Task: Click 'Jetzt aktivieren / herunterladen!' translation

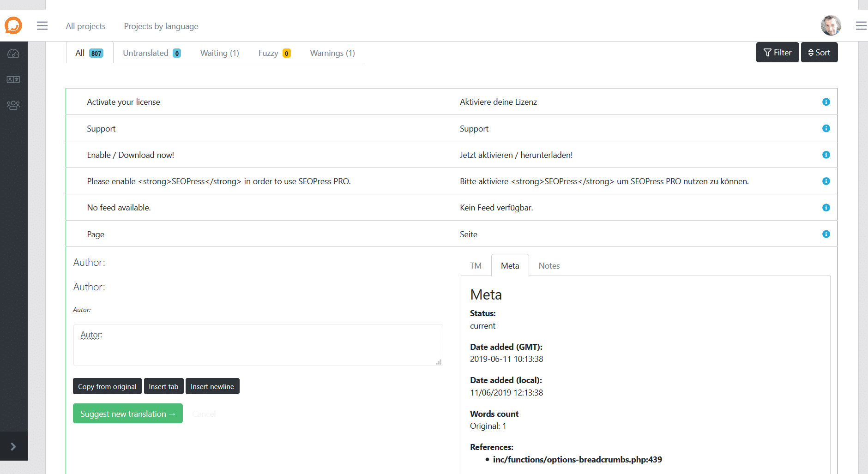Action: 516,155
